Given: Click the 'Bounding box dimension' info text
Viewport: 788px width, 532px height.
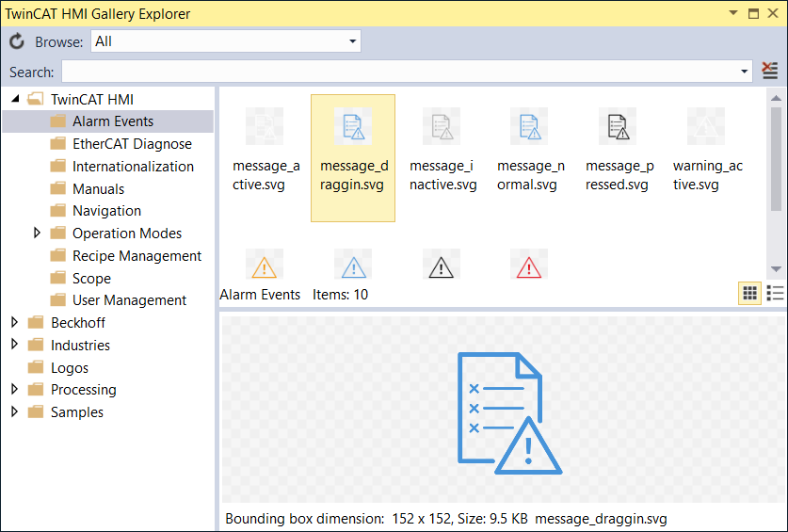Looking at the screenshot, I should (x=304, y=519).
